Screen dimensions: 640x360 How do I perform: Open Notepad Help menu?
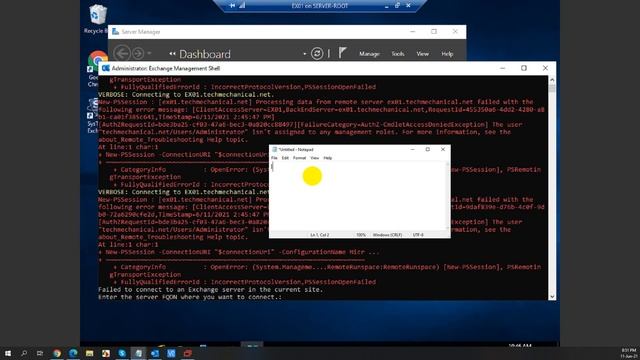328,158
